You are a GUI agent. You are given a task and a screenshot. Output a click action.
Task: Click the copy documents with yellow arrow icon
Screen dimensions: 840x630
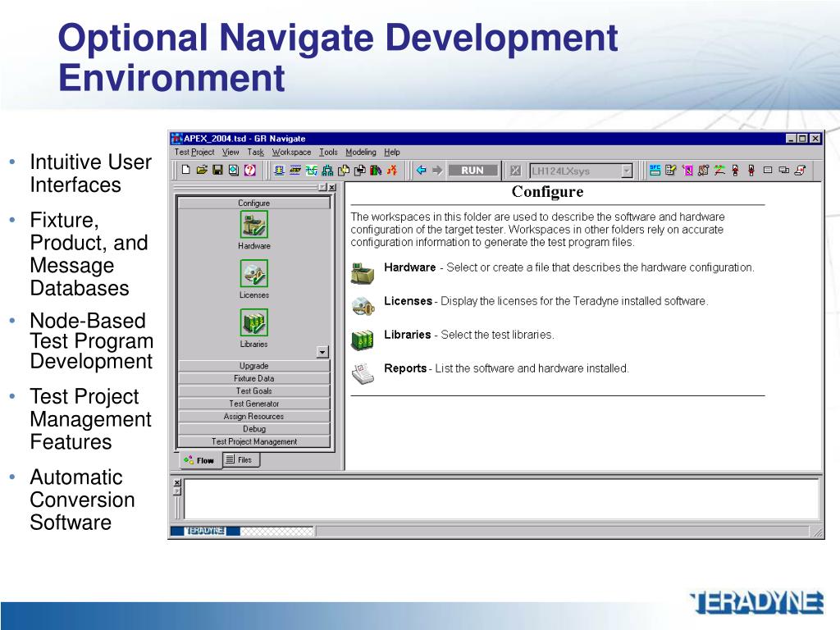tap(344, 171)
